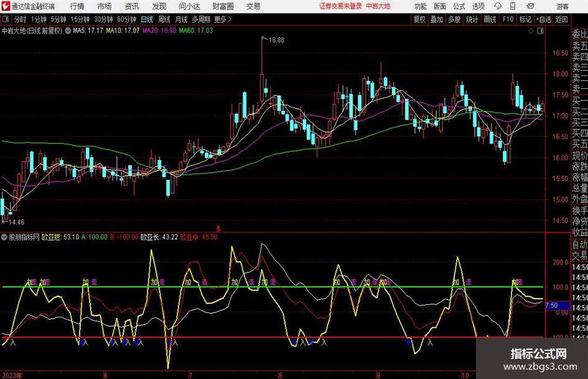Open the mobile phone icon in top bar
Viewport: 588px width, 379px height.
(513, 6)
